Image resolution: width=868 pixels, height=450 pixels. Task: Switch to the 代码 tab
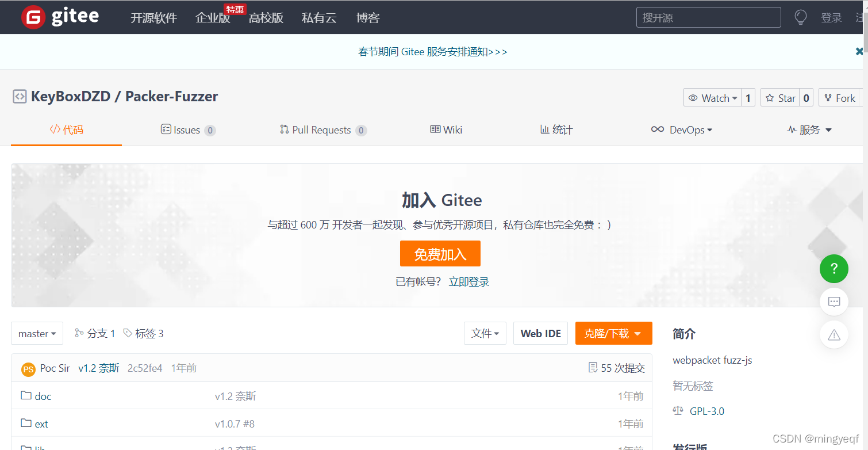(x=66, y=129)
